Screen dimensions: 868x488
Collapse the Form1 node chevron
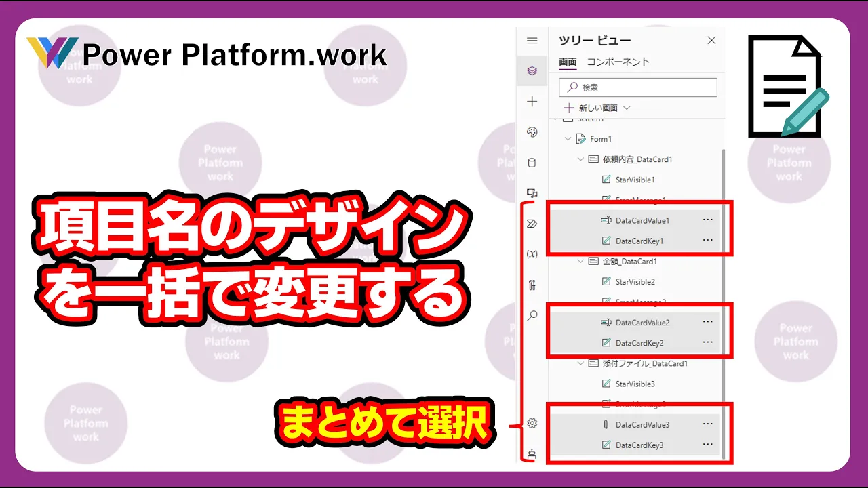click(x=568, y=139)
